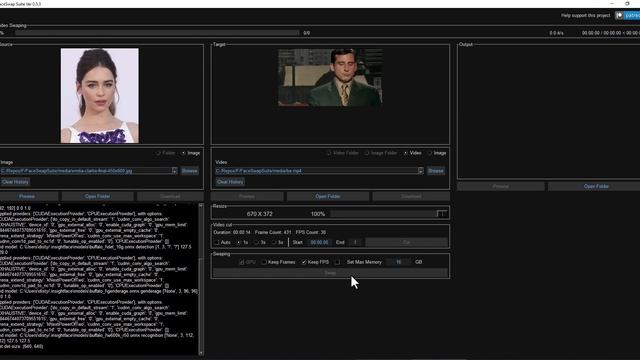
Task: Expand the target video path history dropdown
Action: pyautogui.click(x=421, y=171)
